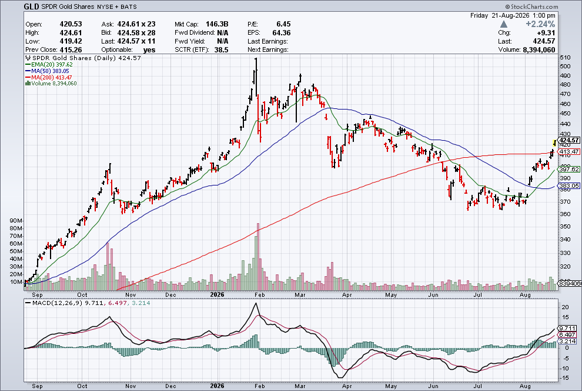
Task: Click the Bid quote 424.58 x 28
Action: coord(136,33)
